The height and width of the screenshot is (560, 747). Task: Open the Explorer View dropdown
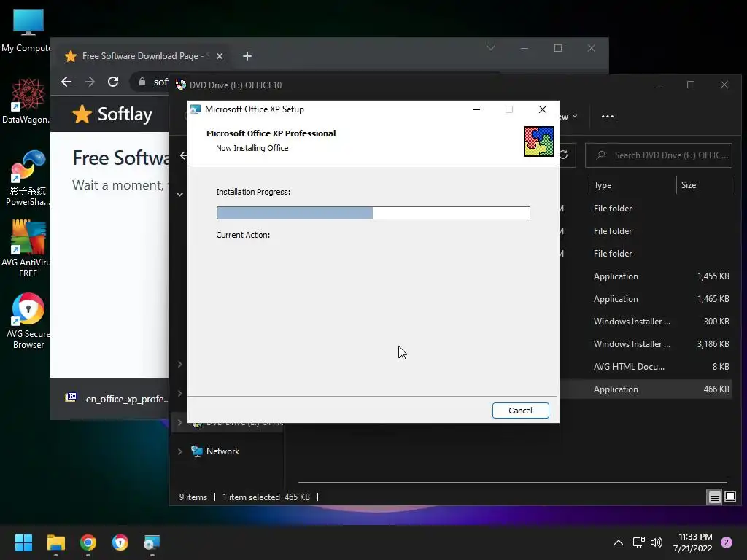pos(569,116)
